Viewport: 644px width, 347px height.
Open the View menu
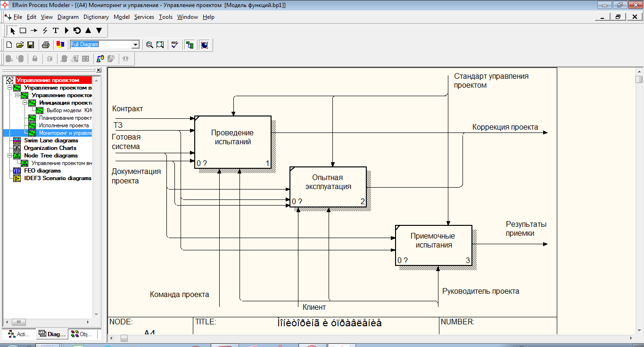click(47, 17)
